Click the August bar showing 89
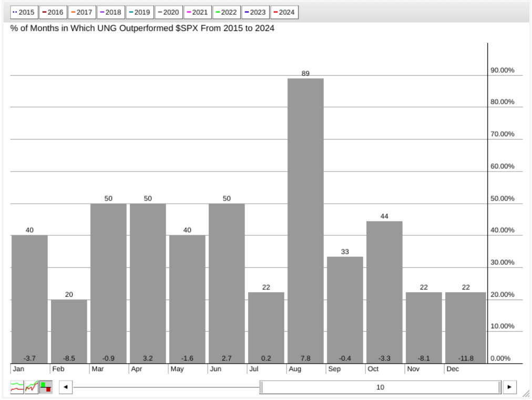 point(305,221)
